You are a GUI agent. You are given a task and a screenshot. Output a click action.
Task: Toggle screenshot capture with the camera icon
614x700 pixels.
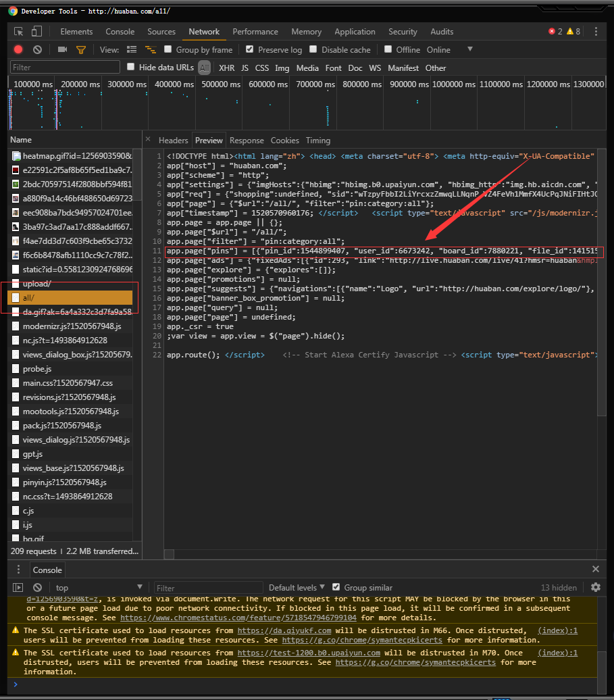click(x=62, y=49)
